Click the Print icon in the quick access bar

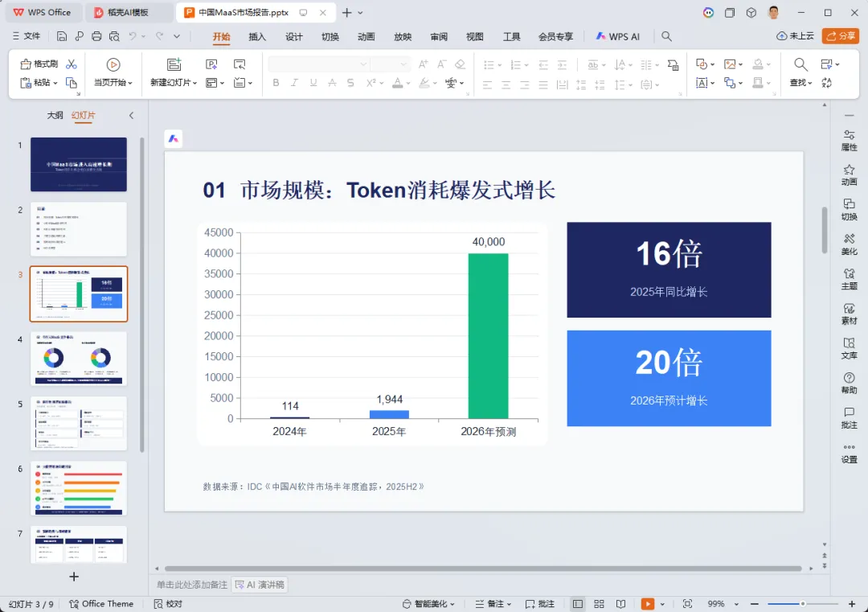(96, 36)
